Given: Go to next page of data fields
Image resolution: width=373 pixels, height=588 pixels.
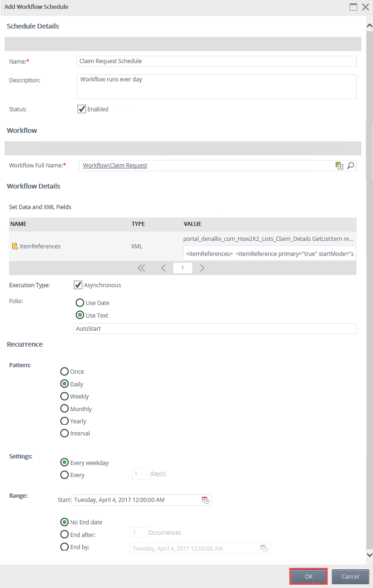Looking at the screenshot, I should 202,268.
